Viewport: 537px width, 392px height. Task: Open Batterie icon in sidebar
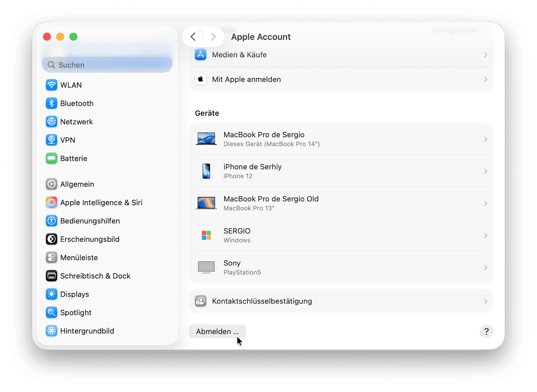(51, 158)
